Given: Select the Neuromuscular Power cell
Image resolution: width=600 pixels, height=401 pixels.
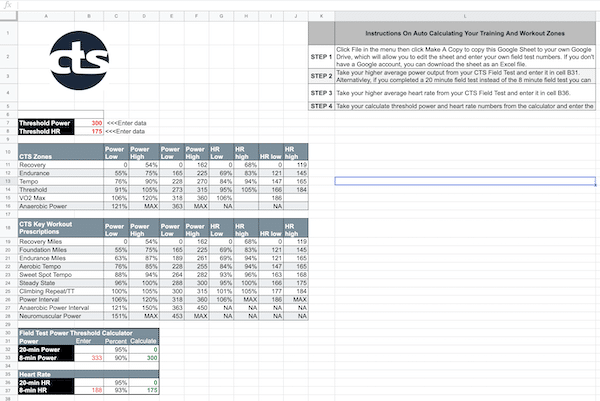Looking at the screenshot, I should (60, 316).
